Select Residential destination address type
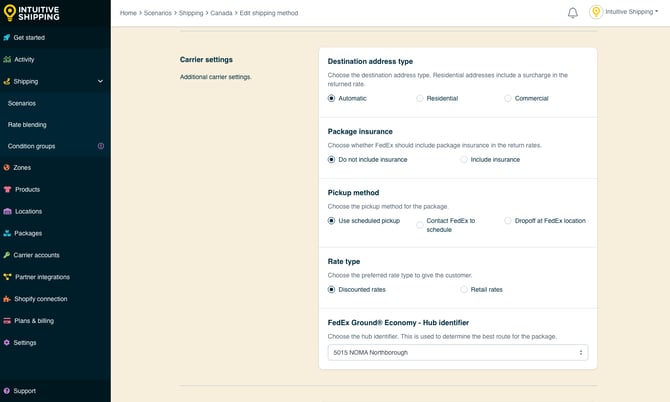The width and height of the screenshot is (670, 402). pos(420,98)
